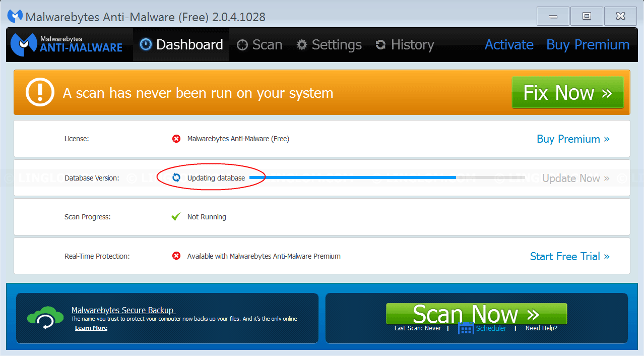The height and width of the screenshot is (356, 644).
Task: Click the Activate link
Action: pyautogui.click(x=509, y=45)
